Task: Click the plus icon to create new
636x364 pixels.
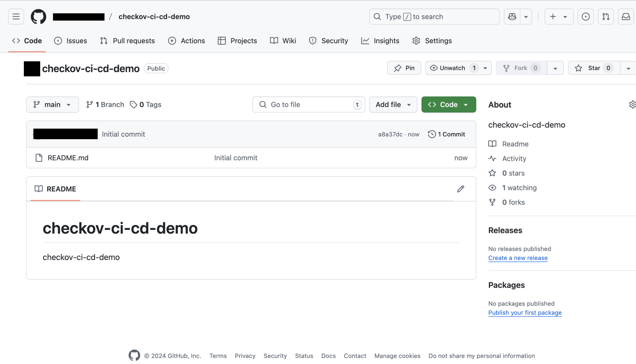Action: tap(552, 16)
